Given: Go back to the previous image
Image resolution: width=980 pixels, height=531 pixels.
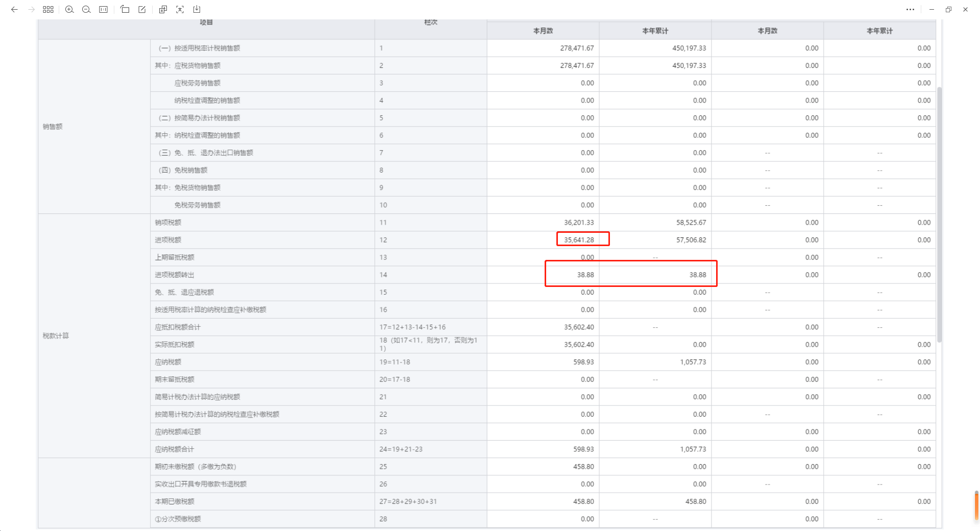Looking at the screenshot, I should tap(14, 9).
